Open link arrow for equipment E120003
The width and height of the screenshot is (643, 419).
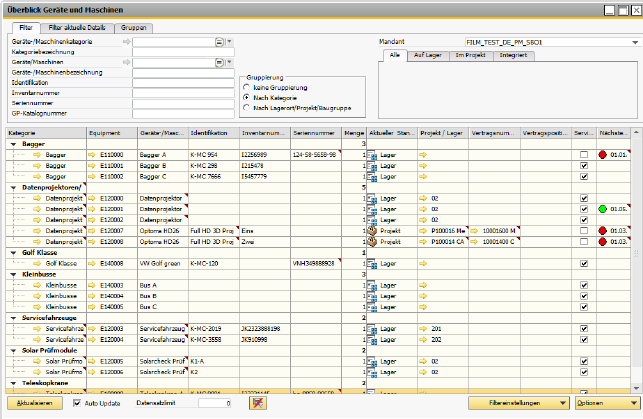pyautogui.click(x=91, y=329)
